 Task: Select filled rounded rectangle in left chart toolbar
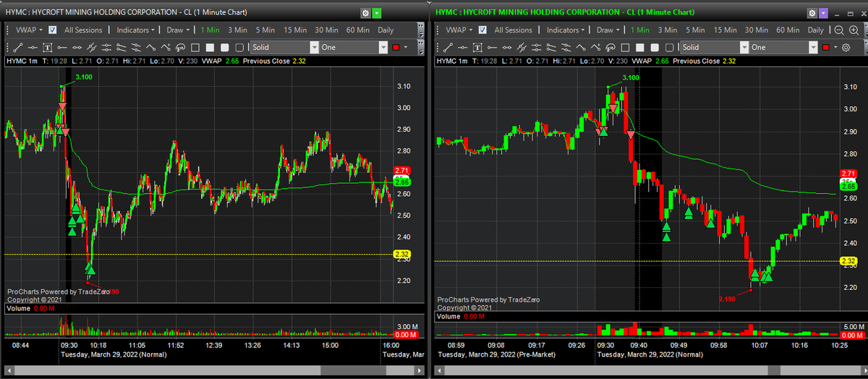[224, 47]
